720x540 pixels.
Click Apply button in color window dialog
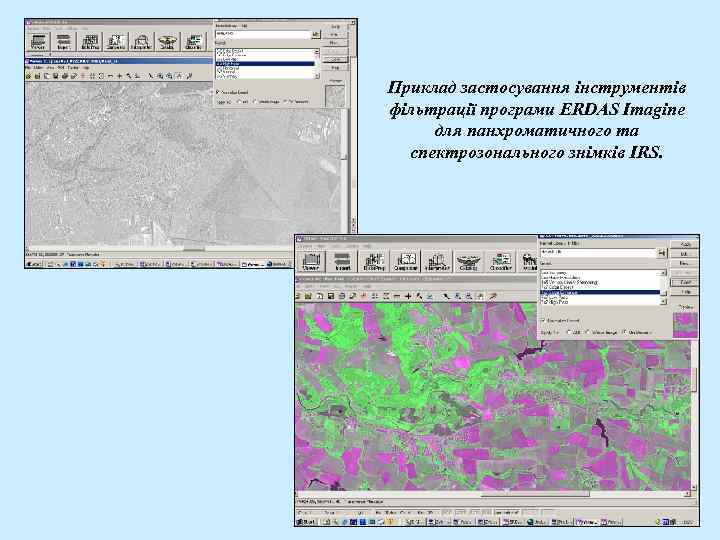click(x=685, y=244)
